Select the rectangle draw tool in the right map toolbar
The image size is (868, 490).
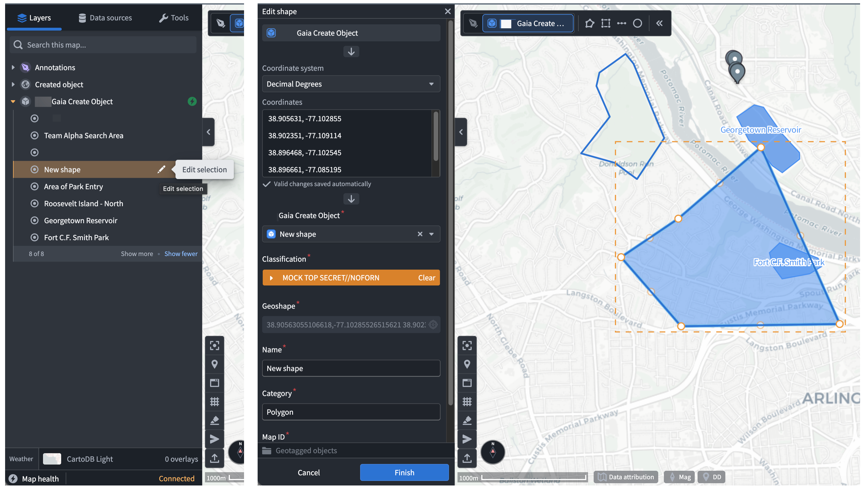tap(606, 23)
